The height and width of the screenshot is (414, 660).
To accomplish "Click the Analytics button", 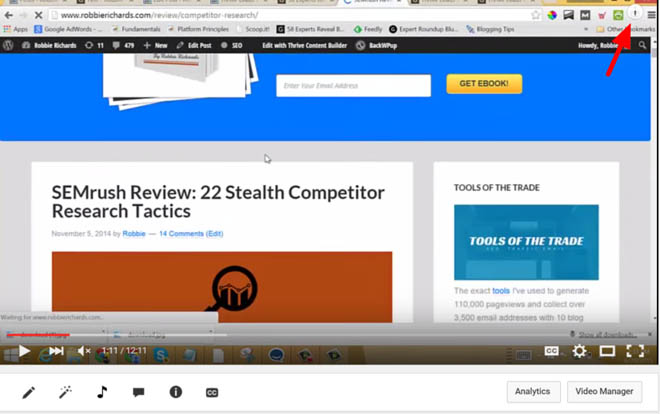I will (533, 393).
